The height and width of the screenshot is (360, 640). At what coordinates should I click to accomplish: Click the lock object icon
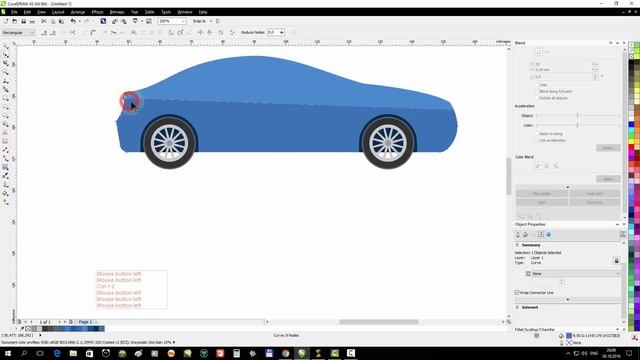tap(616, 260)
